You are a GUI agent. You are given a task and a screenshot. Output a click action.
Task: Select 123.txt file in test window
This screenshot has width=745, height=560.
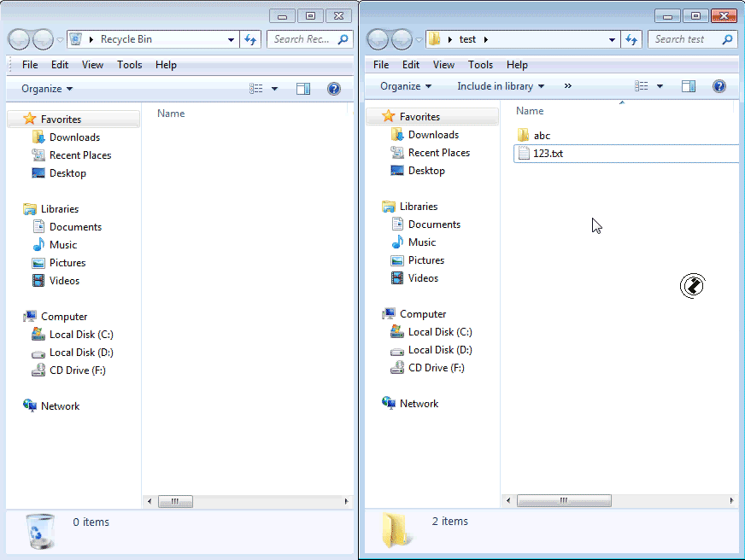(626, 154)
